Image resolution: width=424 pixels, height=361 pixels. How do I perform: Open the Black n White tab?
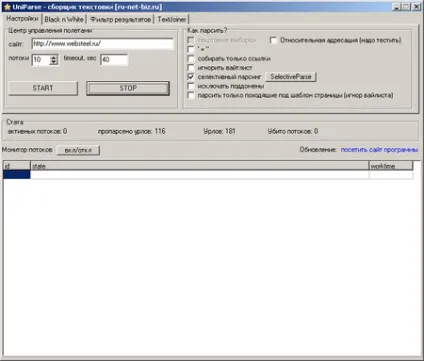pyautogui.click(x=64, y=19)
